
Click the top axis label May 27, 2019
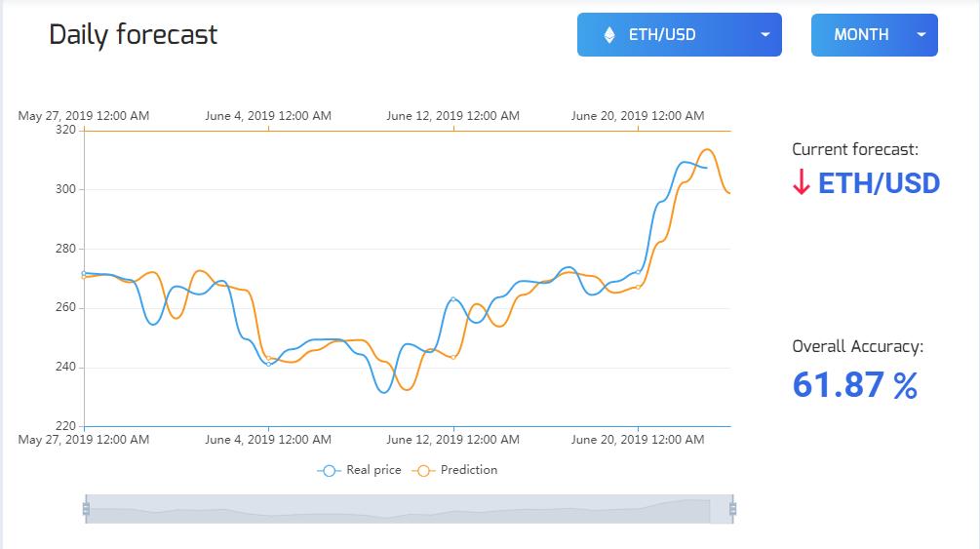pos(84,116)
